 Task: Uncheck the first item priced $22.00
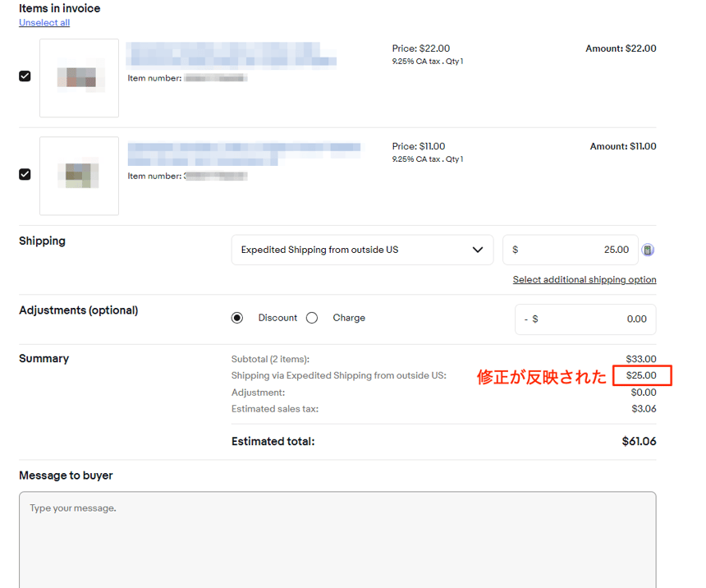point(25,76)
